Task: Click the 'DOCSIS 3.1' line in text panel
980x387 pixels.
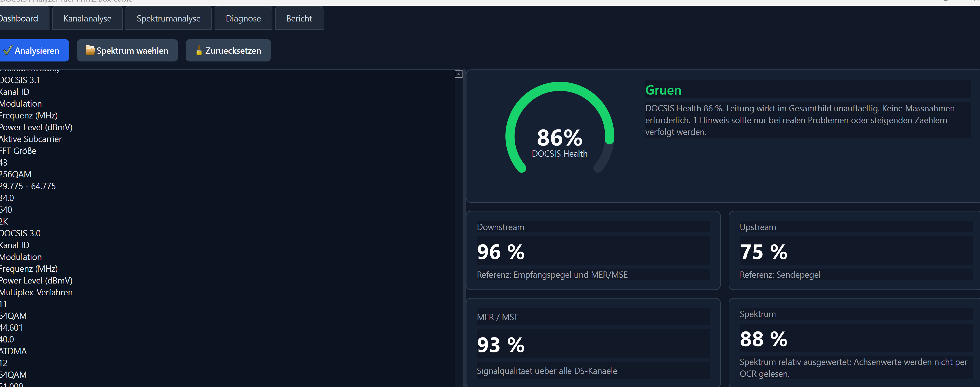Action: point(20,80)
